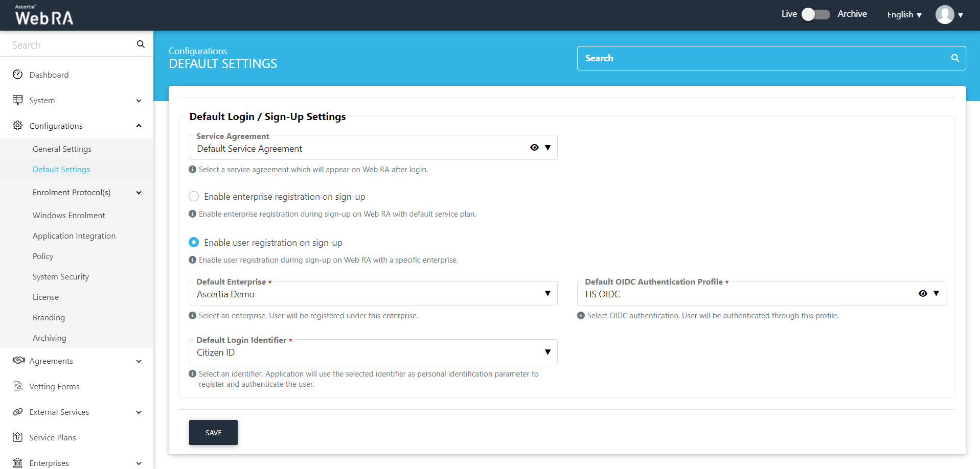Select Enable user registration on sign-up radio

point(194,242)
